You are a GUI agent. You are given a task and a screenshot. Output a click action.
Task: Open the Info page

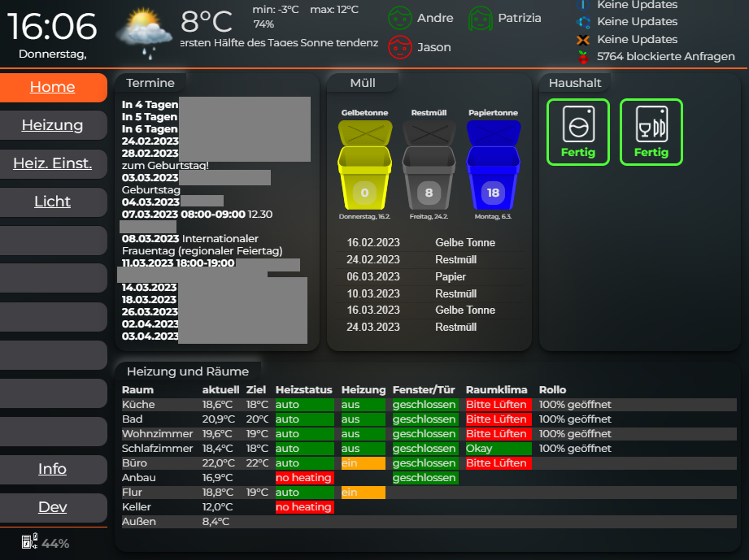point(54,469)
